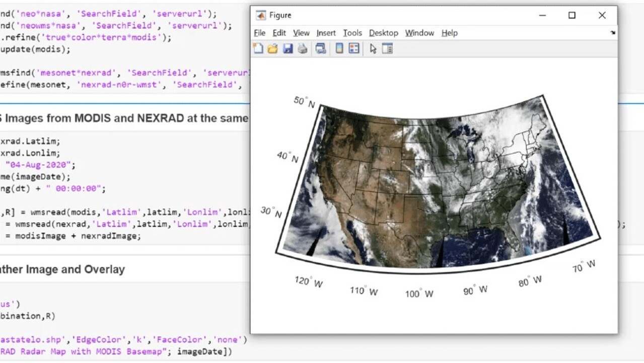Click the New Figure toolbar icon
Viewport: 644px width, 363px height.
tap(258, 48)
